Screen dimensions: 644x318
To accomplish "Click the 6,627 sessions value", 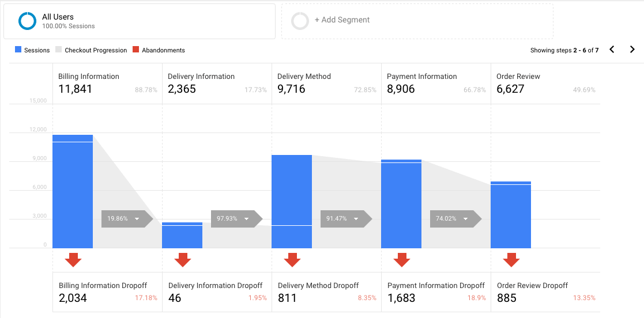I will 510,89.
